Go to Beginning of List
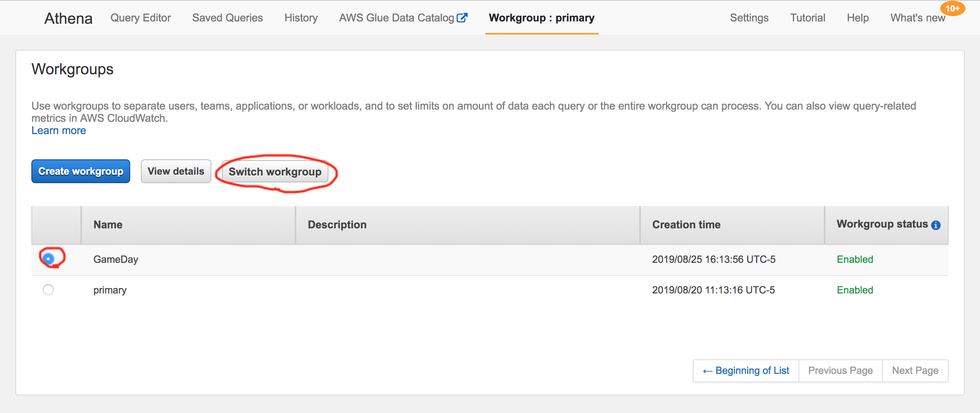 (x=746, y=370)
